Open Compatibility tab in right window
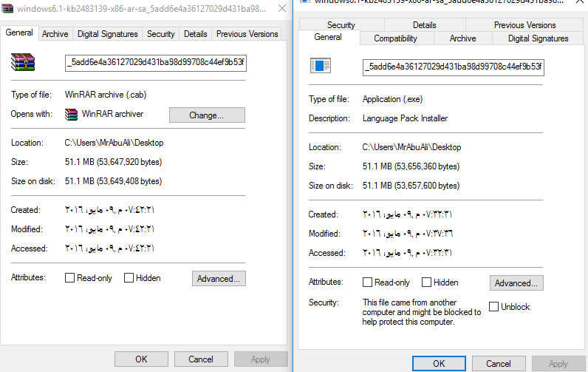 pos(396,38)
